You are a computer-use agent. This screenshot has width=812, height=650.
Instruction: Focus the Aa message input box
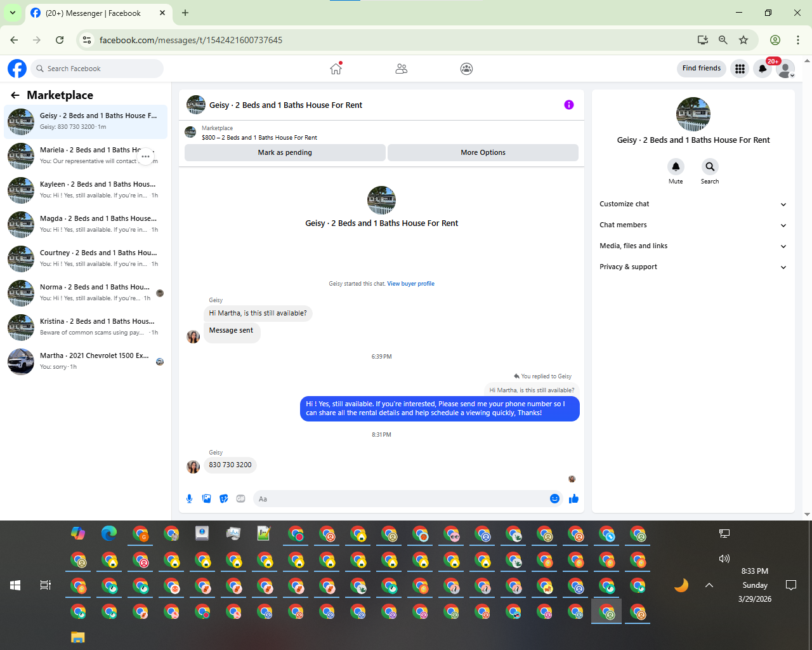pyautogui.click(x=408, y=499)
